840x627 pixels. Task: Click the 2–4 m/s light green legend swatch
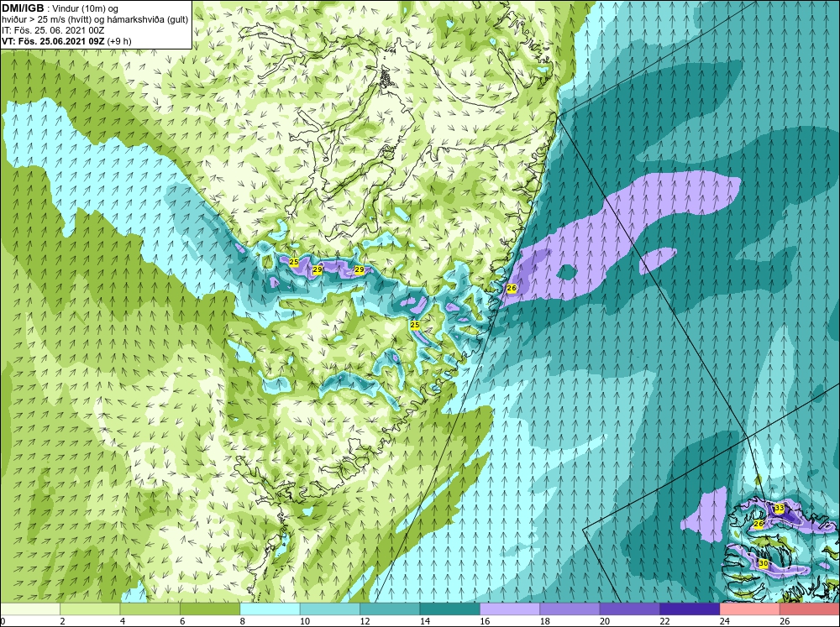(90, 609)
